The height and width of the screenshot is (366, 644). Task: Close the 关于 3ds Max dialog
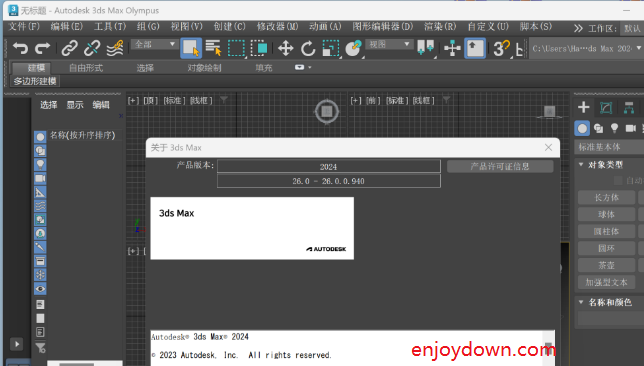point(548,147)
